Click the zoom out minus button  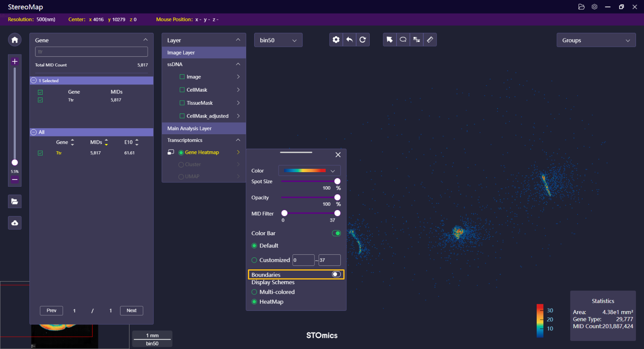(14, 179)
